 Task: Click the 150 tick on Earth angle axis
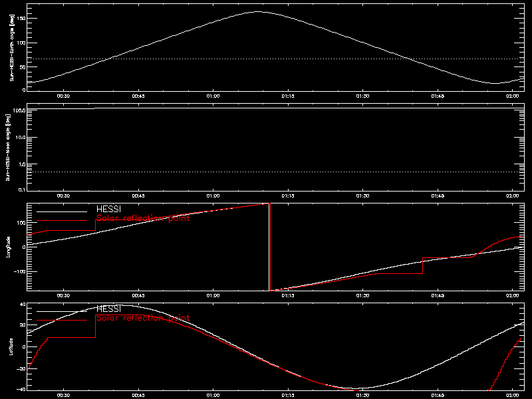point(21,19)
